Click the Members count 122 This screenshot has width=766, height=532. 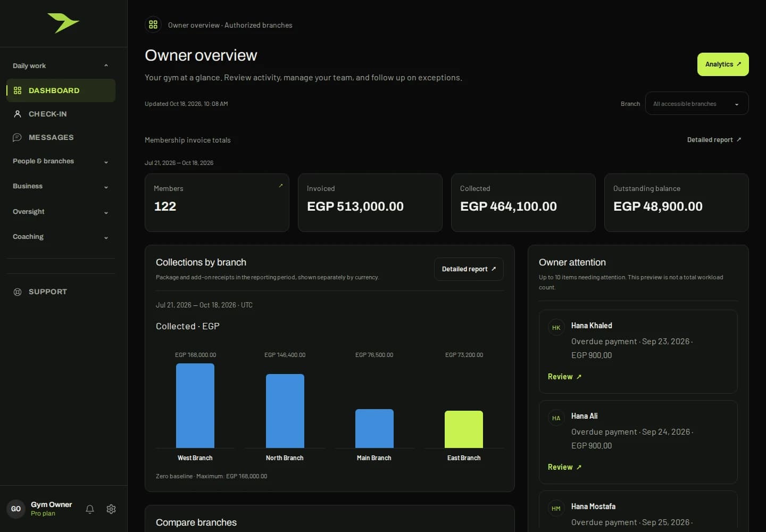click(165, 206)
